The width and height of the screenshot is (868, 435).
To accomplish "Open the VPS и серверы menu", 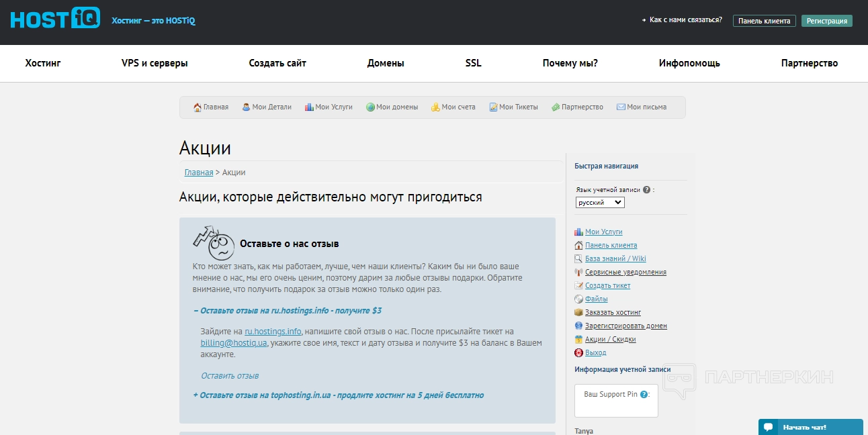I will (155, 63).
